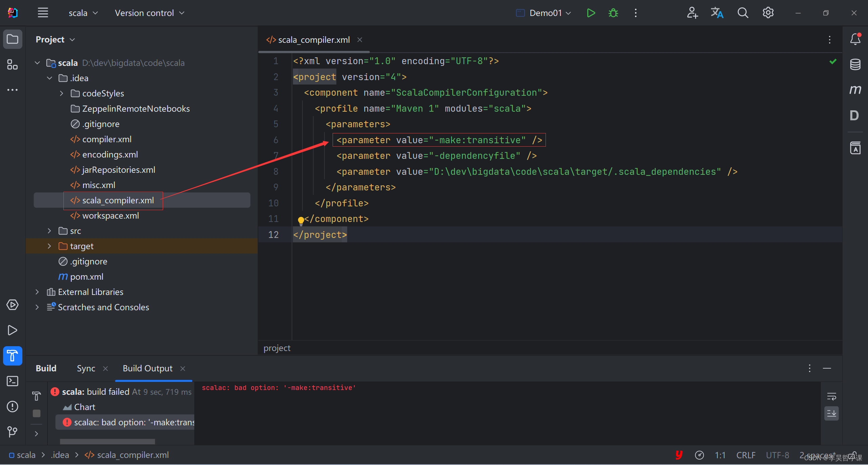Click the lightbulb intention on line 11
Image resolution: width=868 pixels, height=465 pixels.
coord(301,221)
